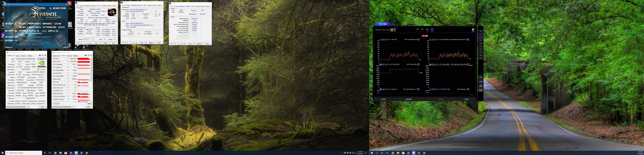
Task: Open GPU selector dropdown in GPU-Z Graphics Card window
Action: [x=18, y=107]
